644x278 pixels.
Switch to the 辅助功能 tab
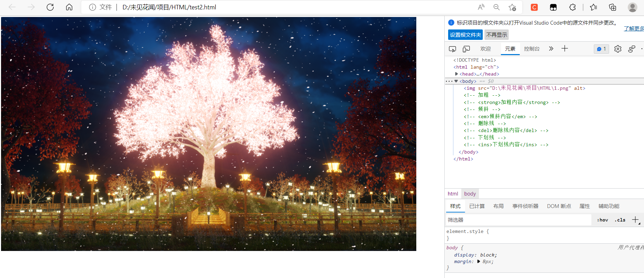pos(609,206)
